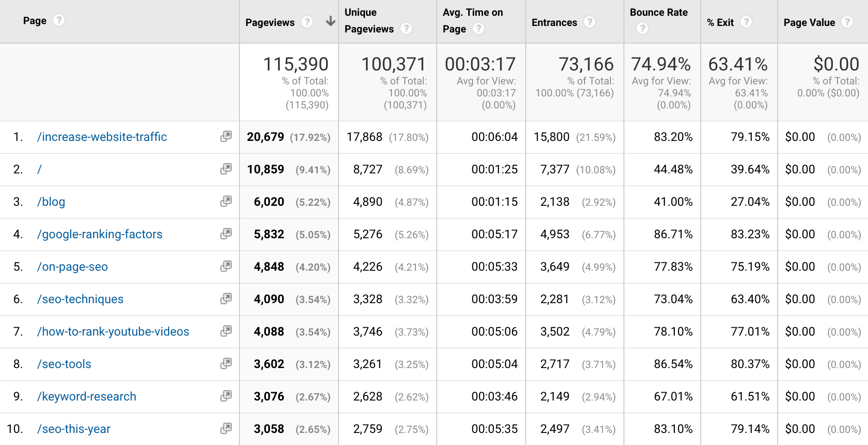Sort table by Bounce Rate header
The width and height of the screenshot is (868, 445).
[659, 13]
